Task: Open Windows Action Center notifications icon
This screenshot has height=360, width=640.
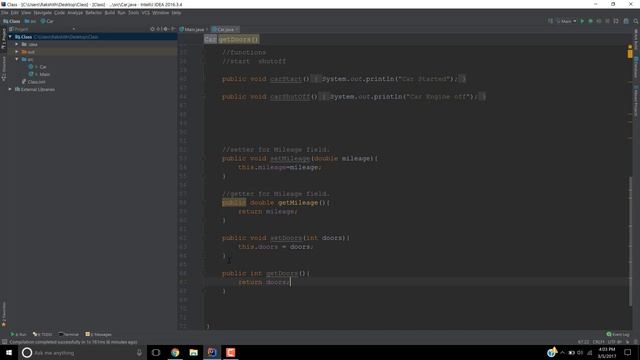Action: coord(628,352)
